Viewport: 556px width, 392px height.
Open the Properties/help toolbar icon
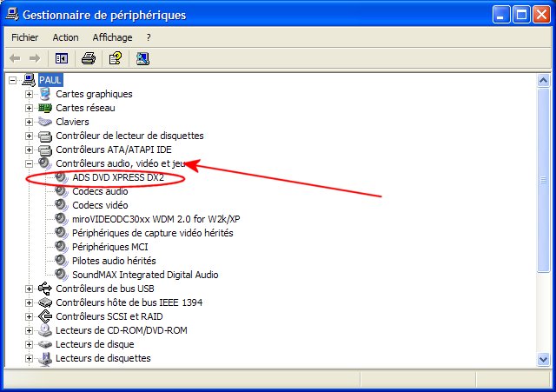[116, 58]
